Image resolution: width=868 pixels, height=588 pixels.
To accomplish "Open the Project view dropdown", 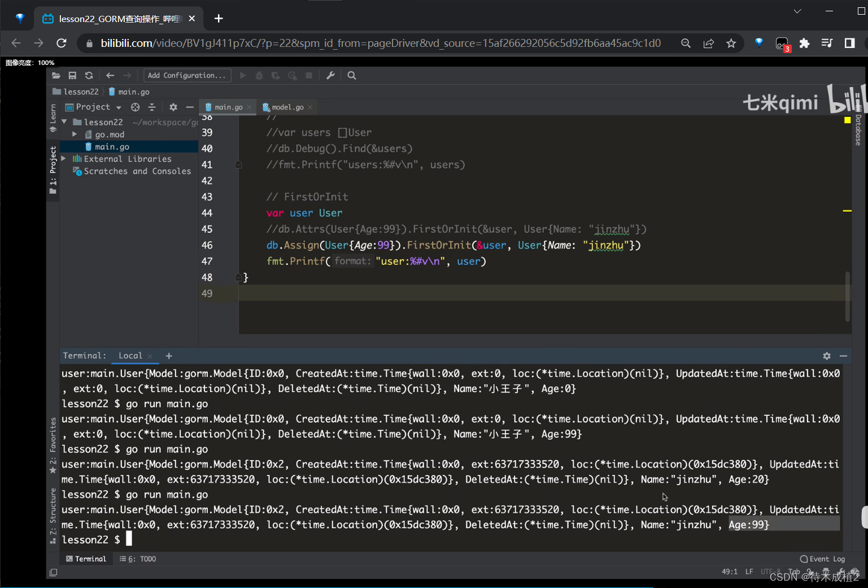I will [94, 107].
